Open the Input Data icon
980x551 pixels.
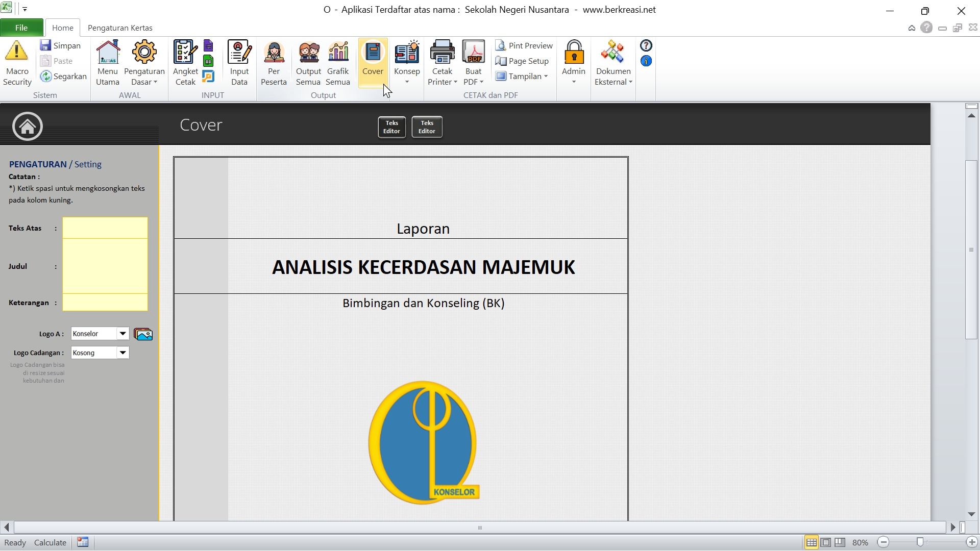click(239, 52)
